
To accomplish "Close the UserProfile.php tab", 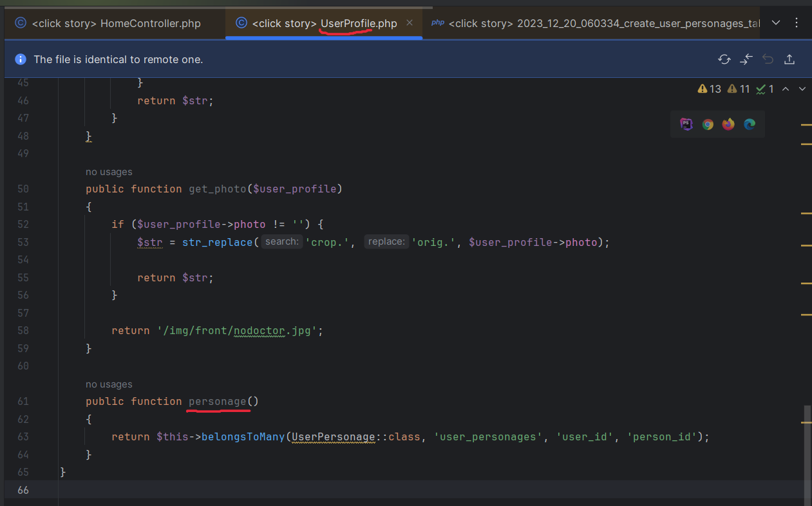I will [410, 23].
